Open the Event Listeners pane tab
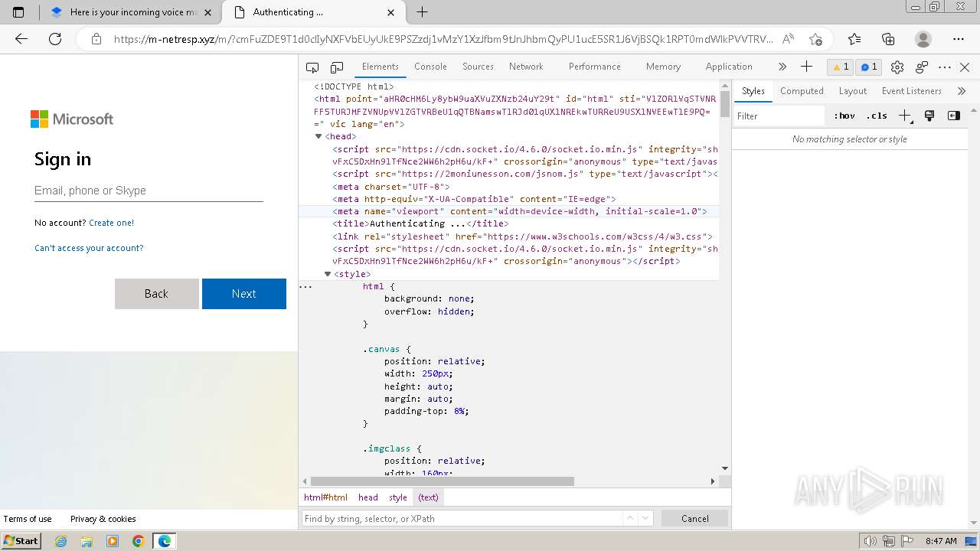 click(x=911, y=91)
